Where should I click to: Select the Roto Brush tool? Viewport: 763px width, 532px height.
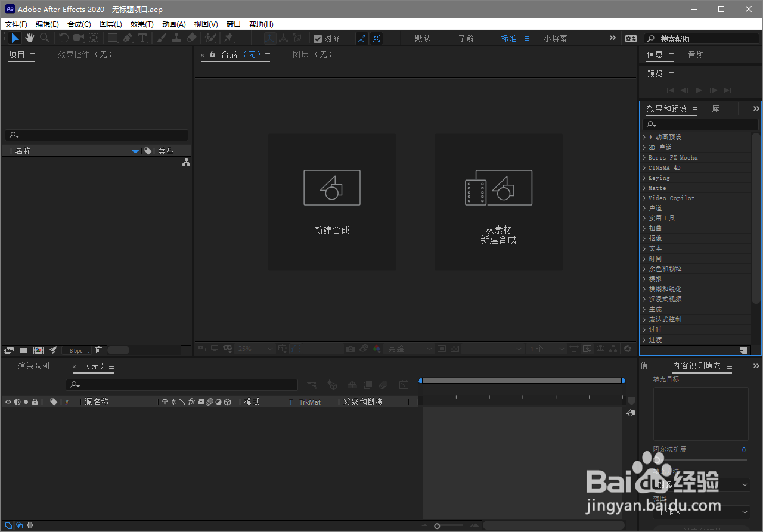tap(210, 38)
